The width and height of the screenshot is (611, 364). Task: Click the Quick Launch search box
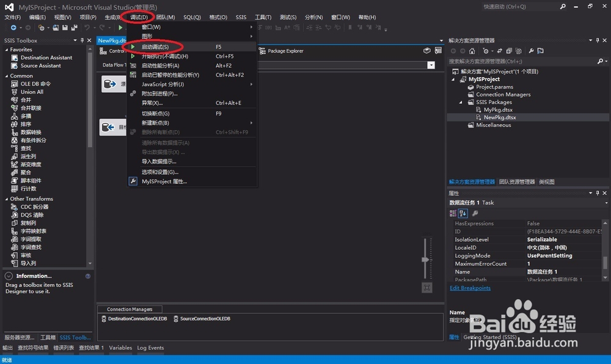[520, 7]
